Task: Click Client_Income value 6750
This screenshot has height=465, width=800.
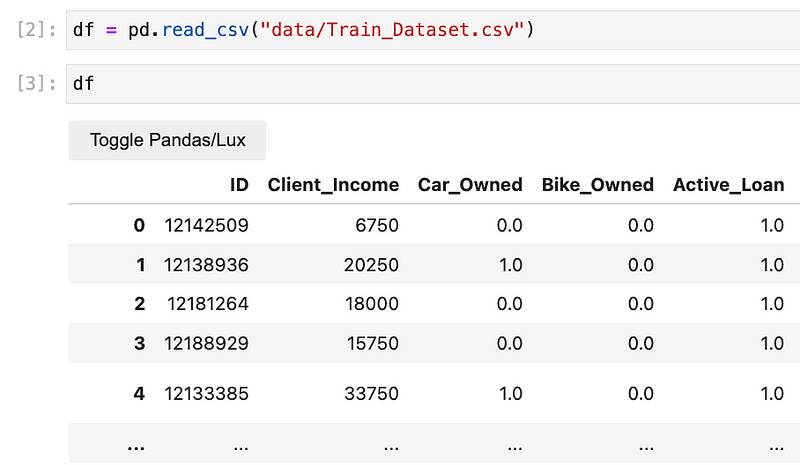Action: (x=377, y=225)
